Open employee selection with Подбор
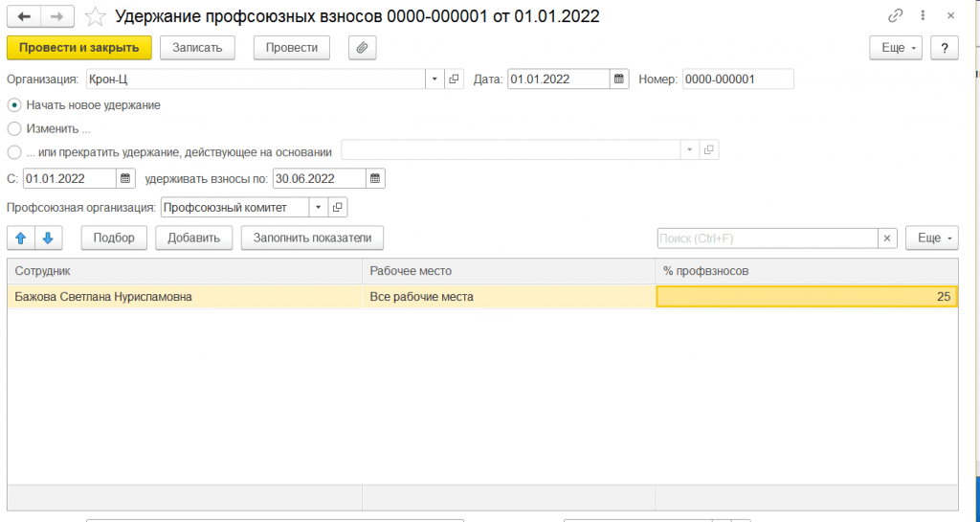980x522 pixels. click(114, 238)
